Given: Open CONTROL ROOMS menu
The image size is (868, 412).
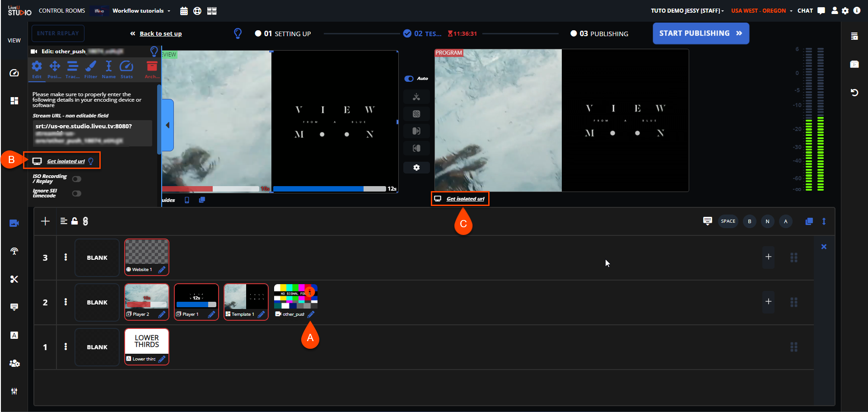Looking at the screenshot, I should click(x=62, y=11).
